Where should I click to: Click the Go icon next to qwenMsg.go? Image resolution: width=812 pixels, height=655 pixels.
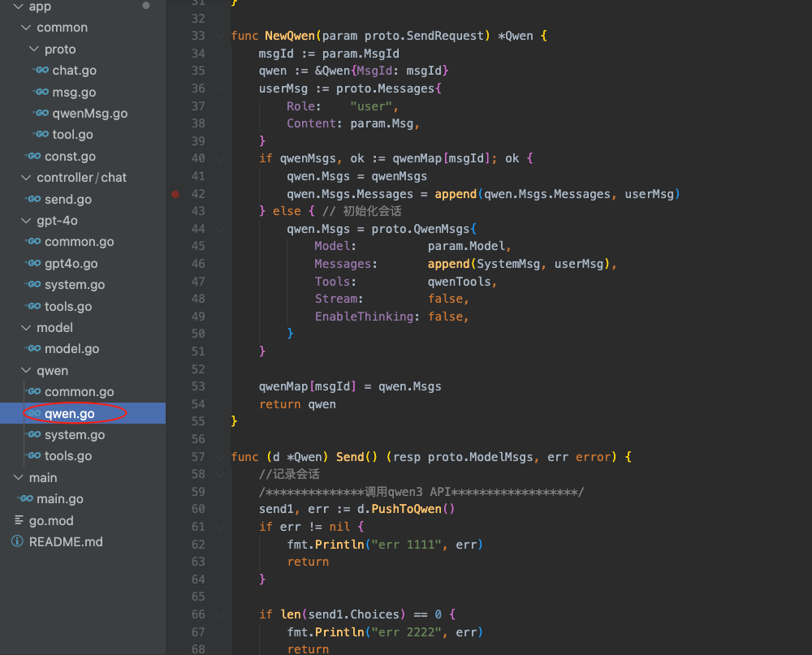tap(41, 114)
